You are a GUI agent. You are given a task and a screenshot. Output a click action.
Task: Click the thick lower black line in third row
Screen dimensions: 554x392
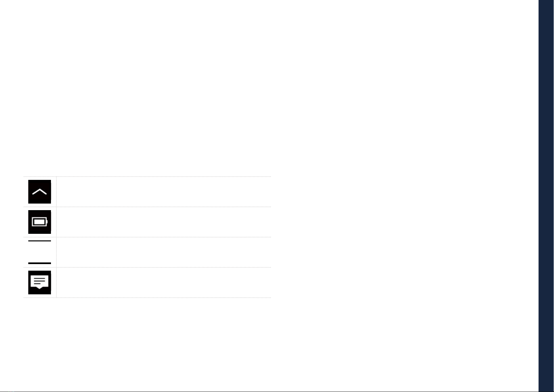[39, 263]
